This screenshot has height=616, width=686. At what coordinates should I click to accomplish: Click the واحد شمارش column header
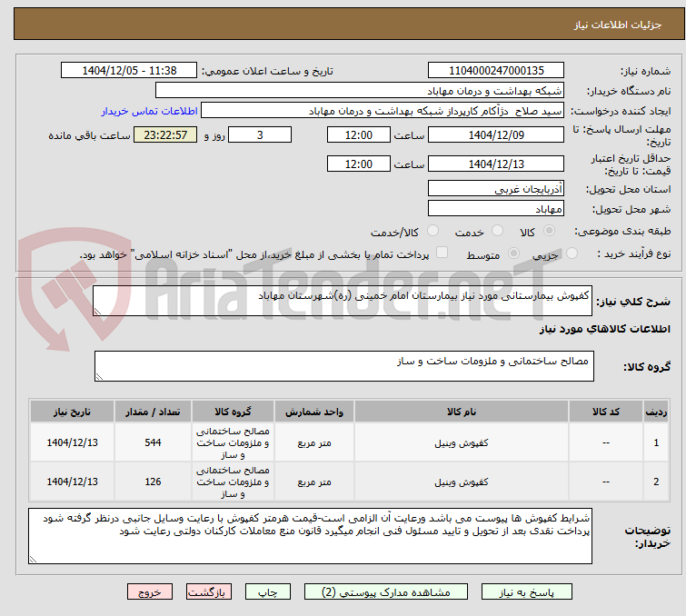coord(314,412)
